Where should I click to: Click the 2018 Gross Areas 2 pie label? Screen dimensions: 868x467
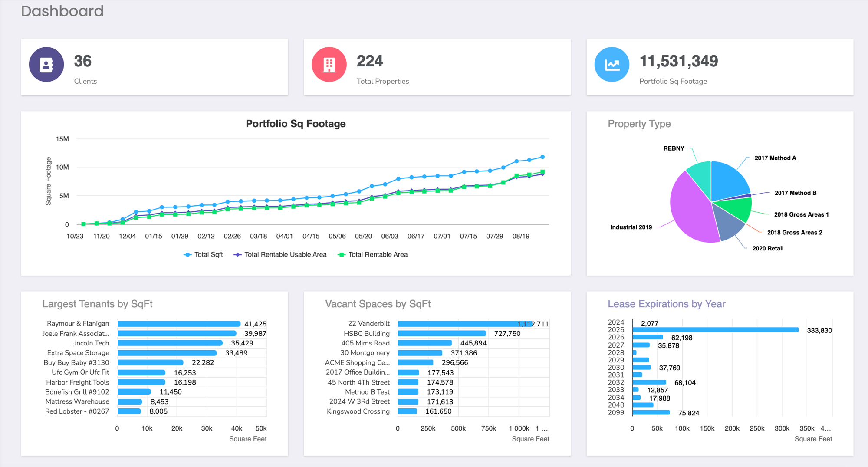[x=794, y=233]
